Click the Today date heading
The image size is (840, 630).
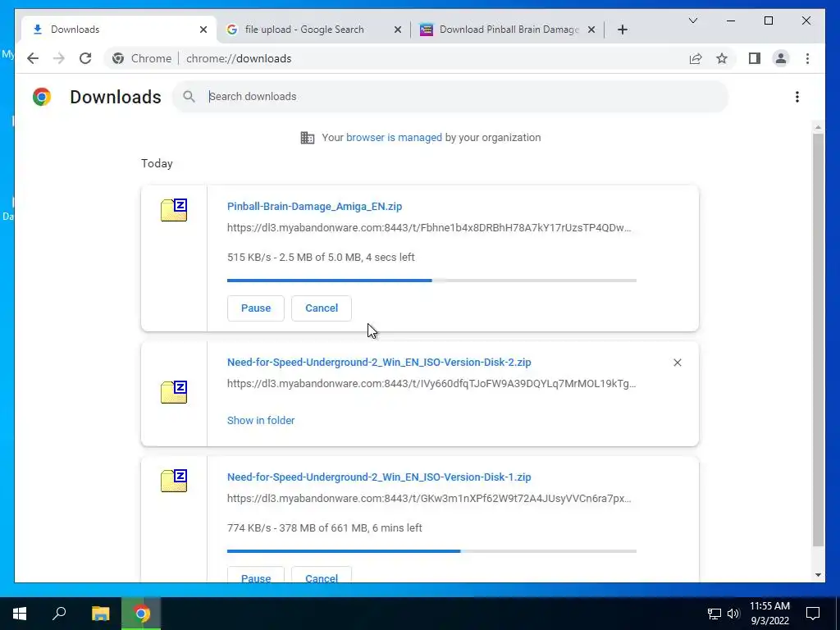point(157,163)
